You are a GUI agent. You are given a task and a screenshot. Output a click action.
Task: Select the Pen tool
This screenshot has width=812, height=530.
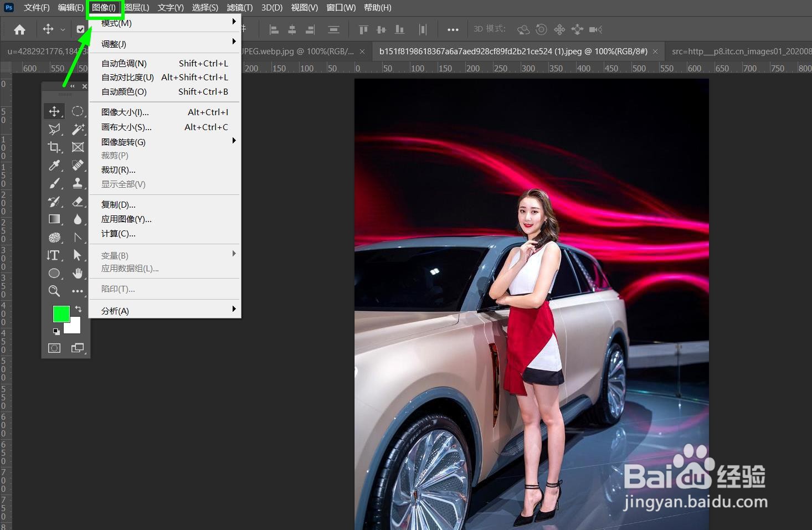point(78,237)
